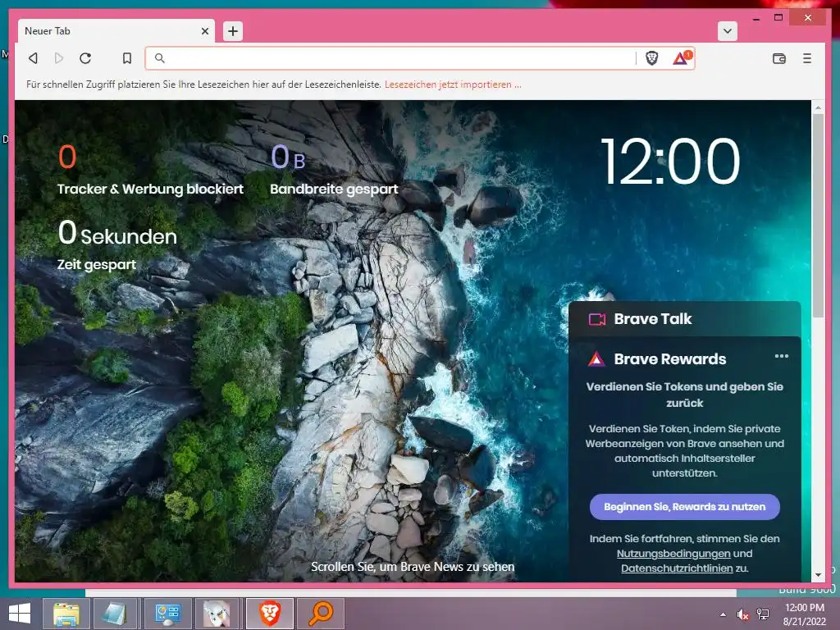
Task: Open File Explorer from the taskbar
Action: point(66,614)
